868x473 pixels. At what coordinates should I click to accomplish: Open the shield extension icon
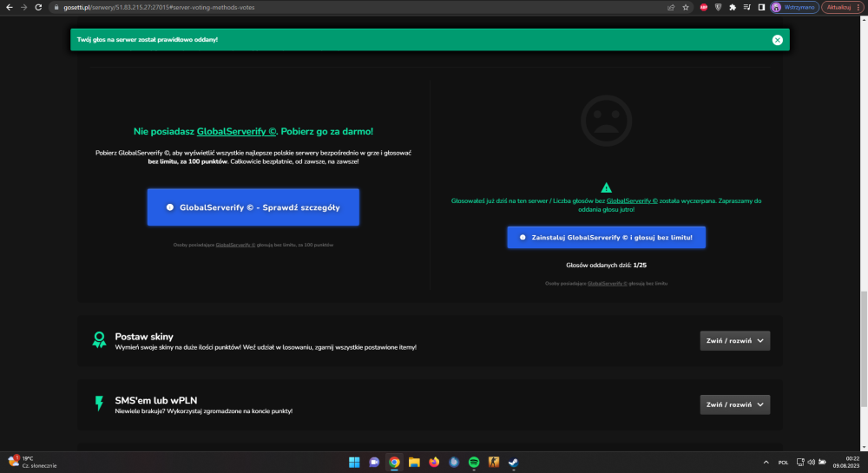[x=718, y=7]
